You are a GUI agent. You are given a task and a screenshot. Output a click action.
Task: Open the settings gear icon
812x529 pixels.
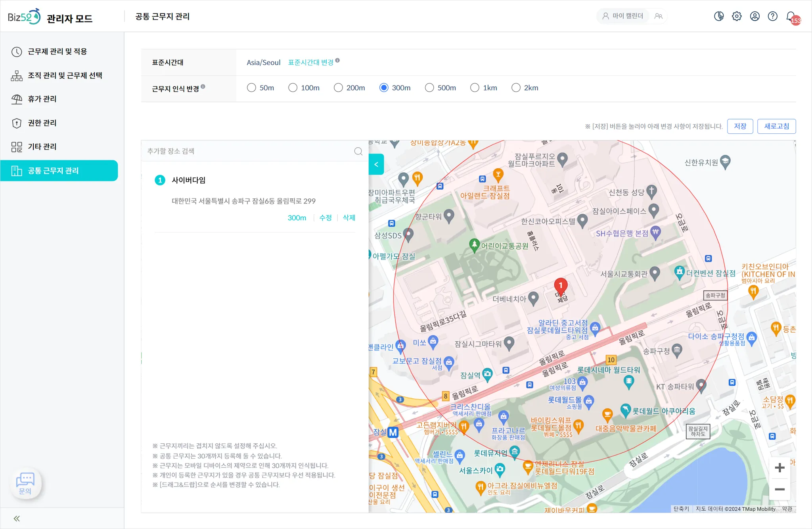click(737, 16)
